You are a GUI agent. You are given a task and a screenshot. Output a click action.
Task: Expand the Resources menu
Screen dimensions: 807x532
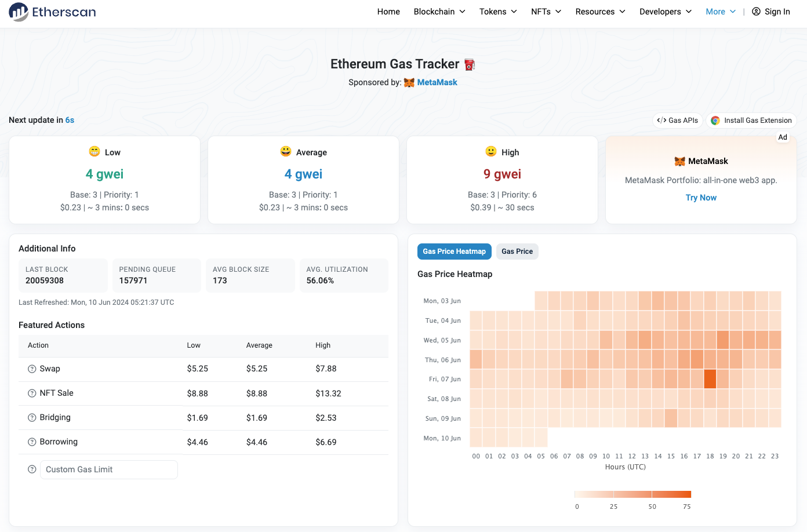pos(600,12)
